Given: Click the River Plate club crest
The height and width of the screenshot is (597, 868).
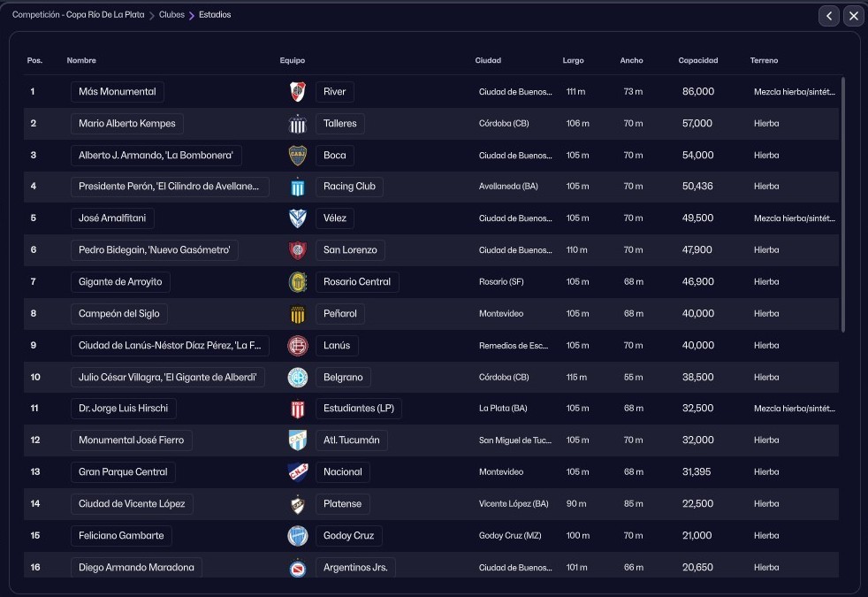Looking at the screenshot, I should tap(298, 92).
